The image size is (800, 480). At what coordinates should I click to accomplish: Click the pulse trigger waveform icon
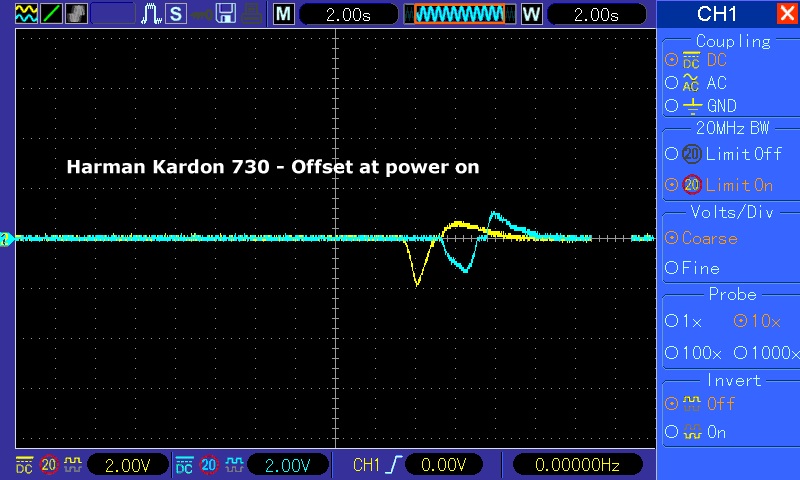point(151,14)
